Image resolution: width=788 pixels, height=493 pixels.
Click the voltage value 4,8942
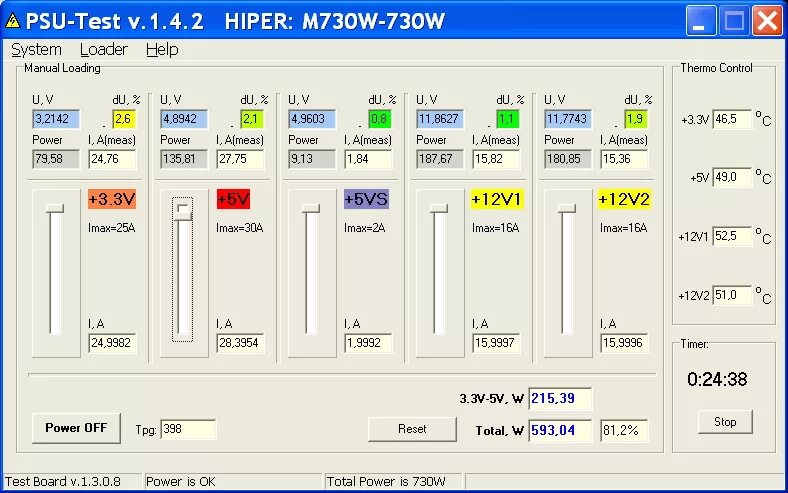pyautogui.click(x=184, y=119)
